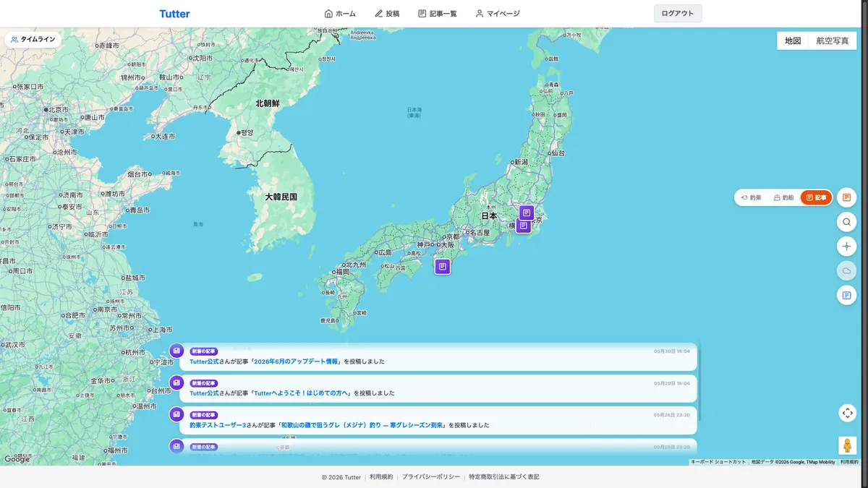Open プライバシーポリシー in the footer
Image resolution: width=868 pixels, height=488 pixels.
point(431,477)
